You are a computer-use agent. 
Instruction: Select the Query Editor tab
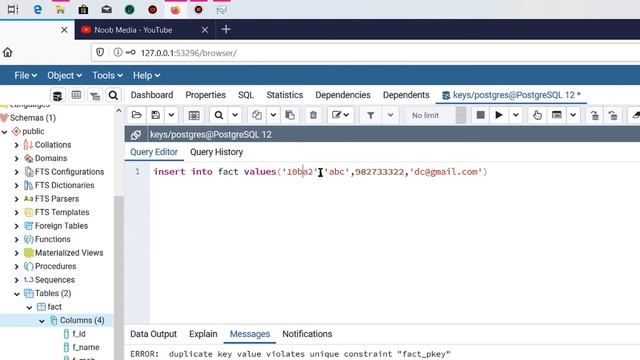tap(154, 152)
